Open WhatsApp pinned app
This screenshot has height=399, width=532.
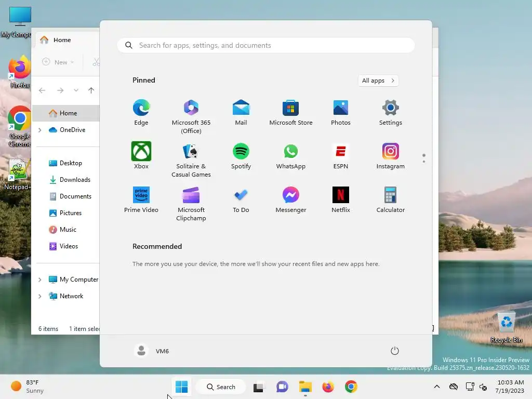[291, 156]
